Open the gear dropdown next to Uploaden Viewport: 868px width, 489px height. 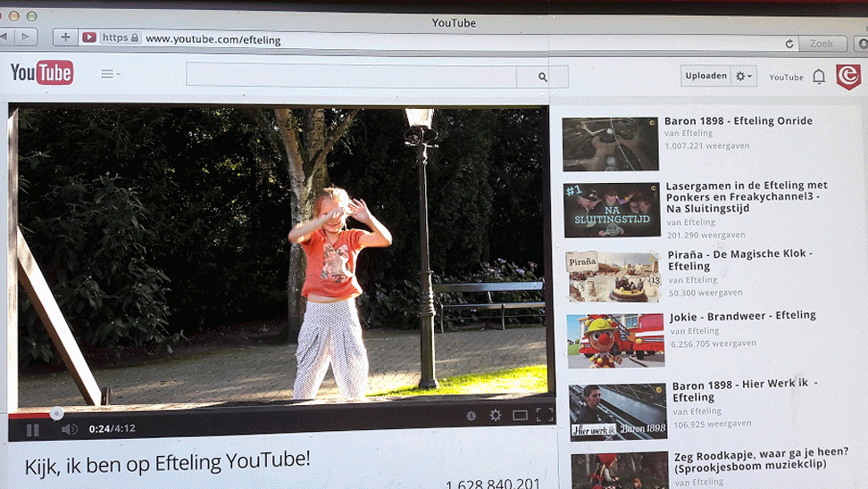click(x=744, y=77)
